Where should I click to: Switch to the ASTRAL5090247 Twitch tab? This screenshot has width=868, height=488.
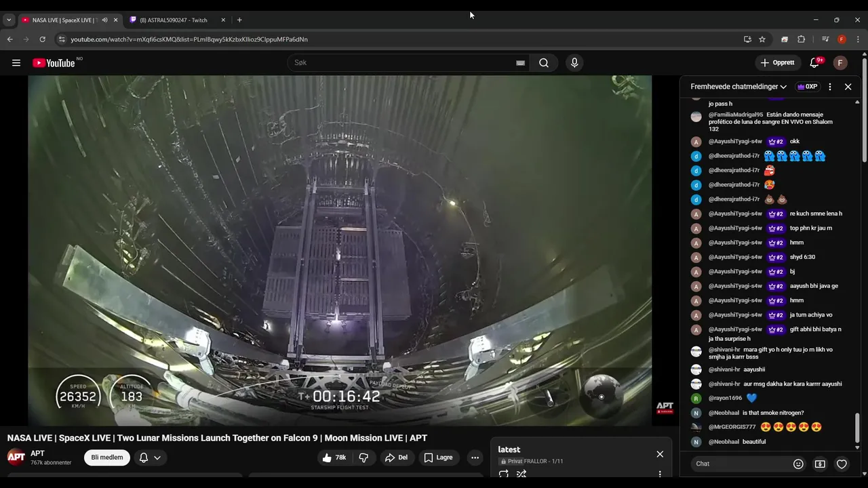[174, 20]
